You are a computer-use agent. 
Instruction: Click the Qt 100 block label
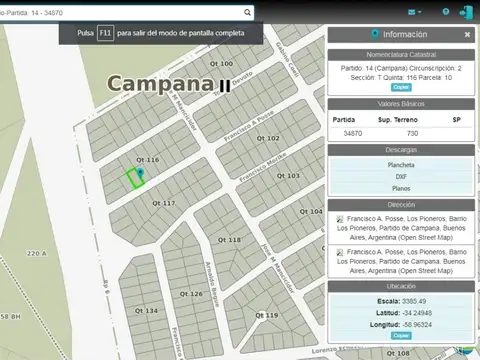221,63
